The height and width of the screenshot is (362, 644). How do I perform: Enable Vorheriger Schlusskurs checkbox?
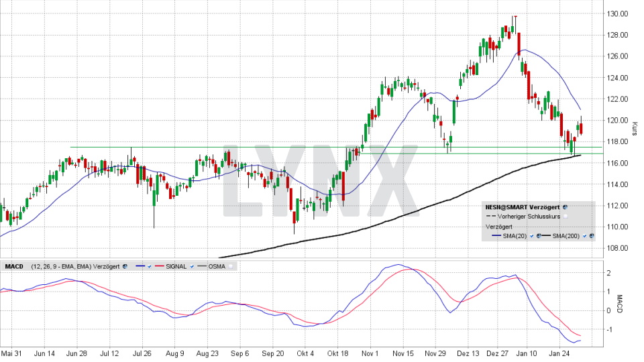point(566,217)
